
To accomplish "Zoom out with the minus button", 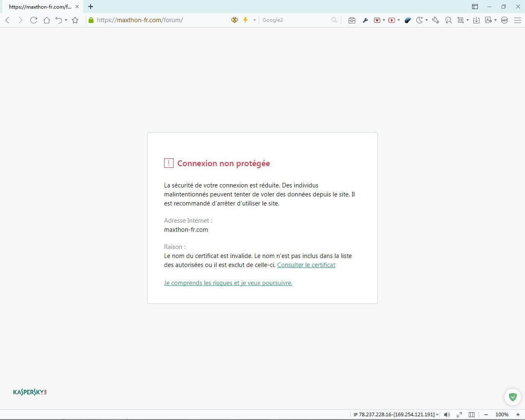I will tap(486, 415).
